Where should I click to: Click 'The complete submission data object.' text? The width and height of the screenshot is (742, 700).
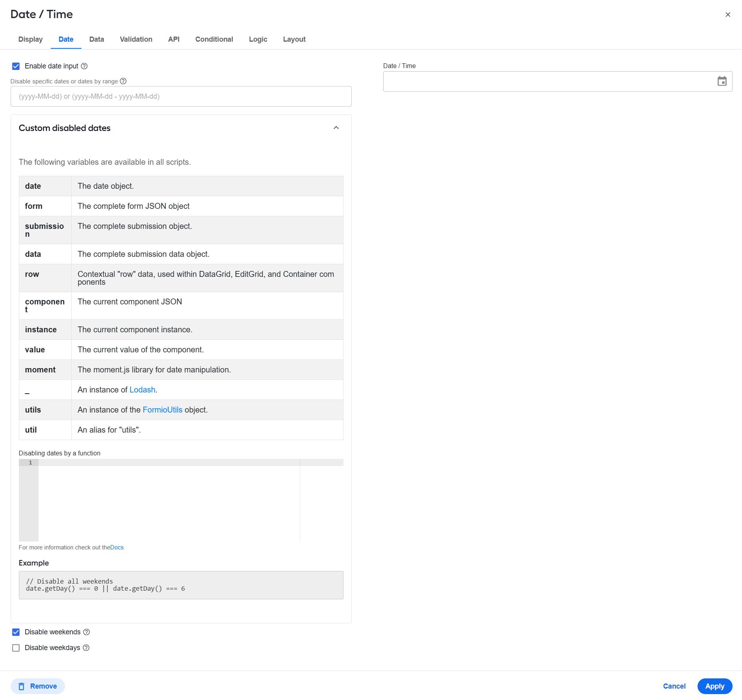(x=144, y=254)
